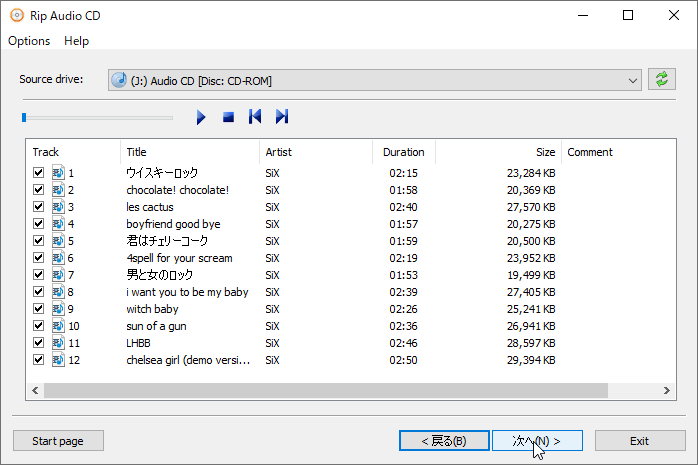This screenshot has height=465, width=698.
Task: Sort by the Artist column header
Action: pyautogui.click(x=316, y=152)
